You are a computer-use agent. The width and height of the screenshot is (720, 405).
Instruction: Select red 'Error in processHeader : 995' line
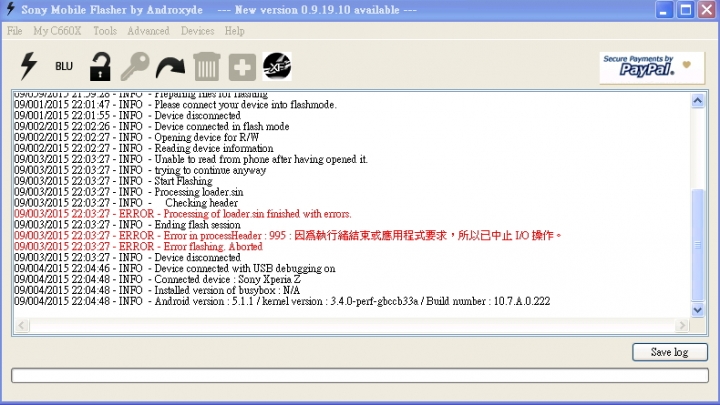pyautogui.click(x=288, y=236)
